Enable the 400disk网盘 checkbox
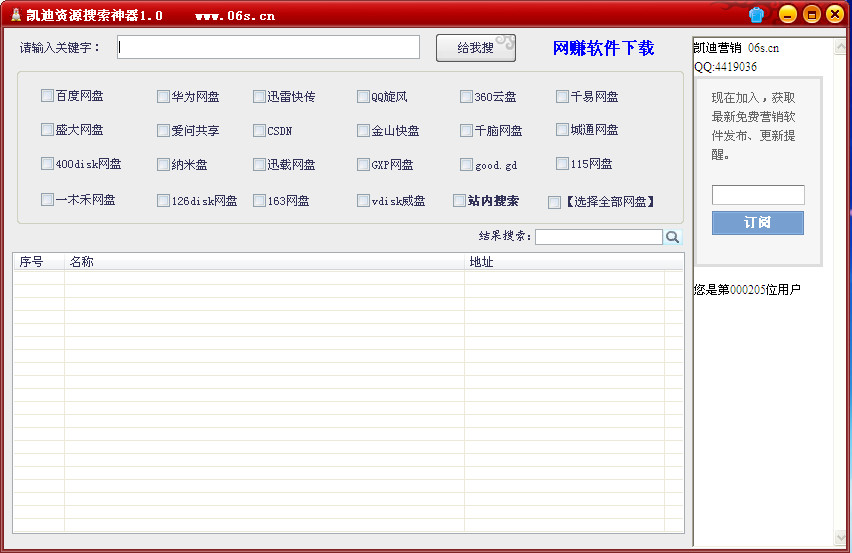 click(x=47, y=164)
